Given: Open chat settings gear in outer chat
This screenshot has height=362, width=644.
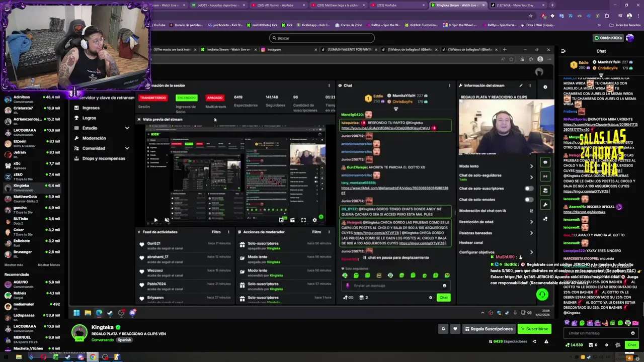Looking at the screenshot, I should [606, 345].
